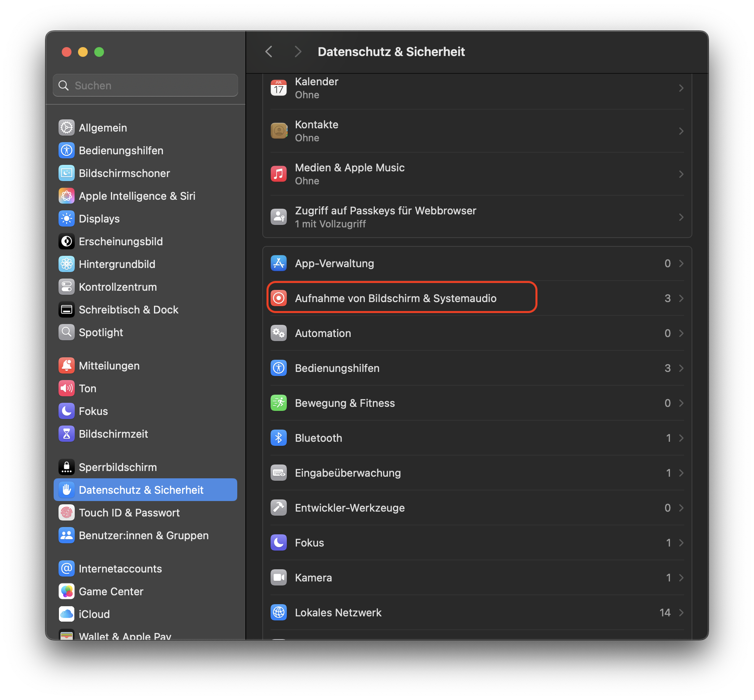Open the Lokales Netzwerk chevron

click(681, 613)
